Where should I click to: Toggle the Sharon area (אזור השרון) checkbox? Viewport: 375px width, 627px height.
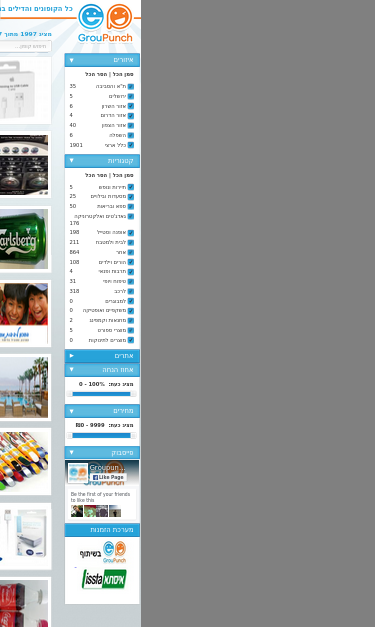131,106
